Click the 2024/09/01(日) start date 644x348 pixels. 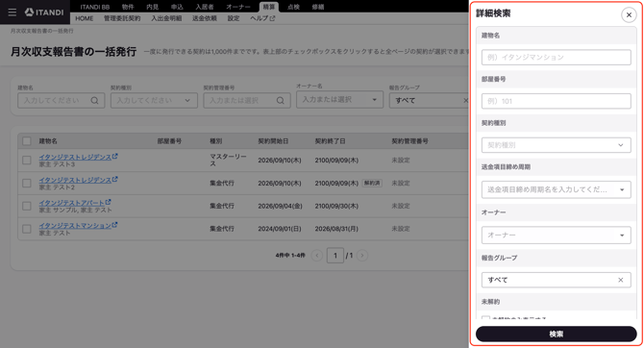coord(280,229)
